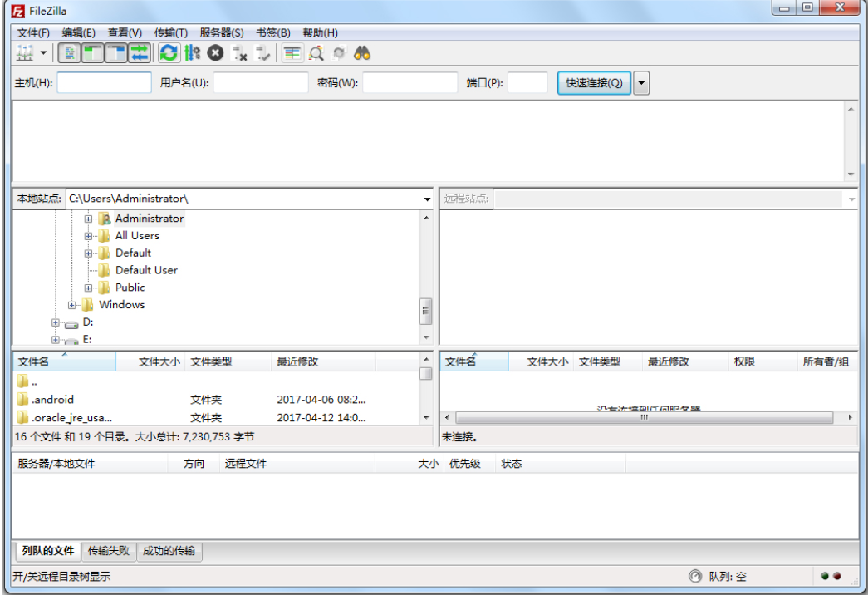Select .oracle_jre_usa... folder row
The height and width of the screenshot is (595, 868).
pyautogui.click(x=216, y=417)
